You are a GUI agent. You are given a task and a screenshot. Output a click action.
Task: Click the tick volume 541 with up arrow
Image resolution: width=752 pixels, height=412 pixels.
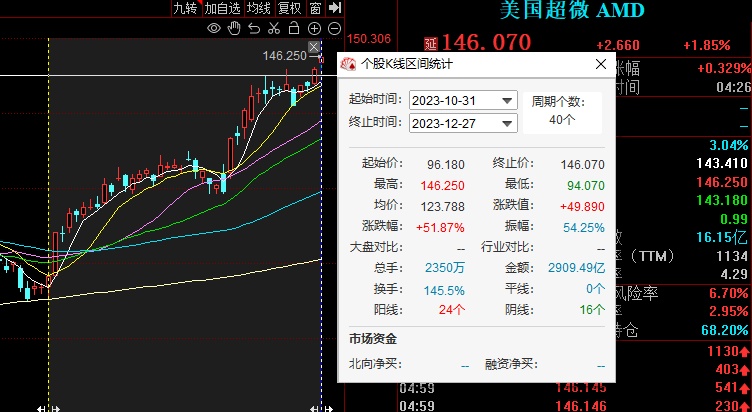point(734,387)
